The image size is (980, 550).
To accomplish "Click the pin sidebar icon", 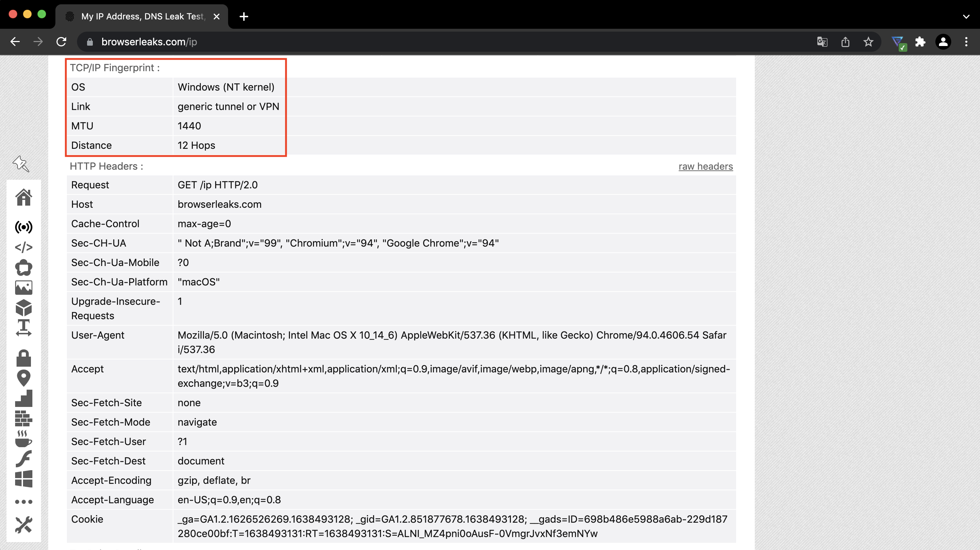I will pyautogui.click(x=21, y=164).
